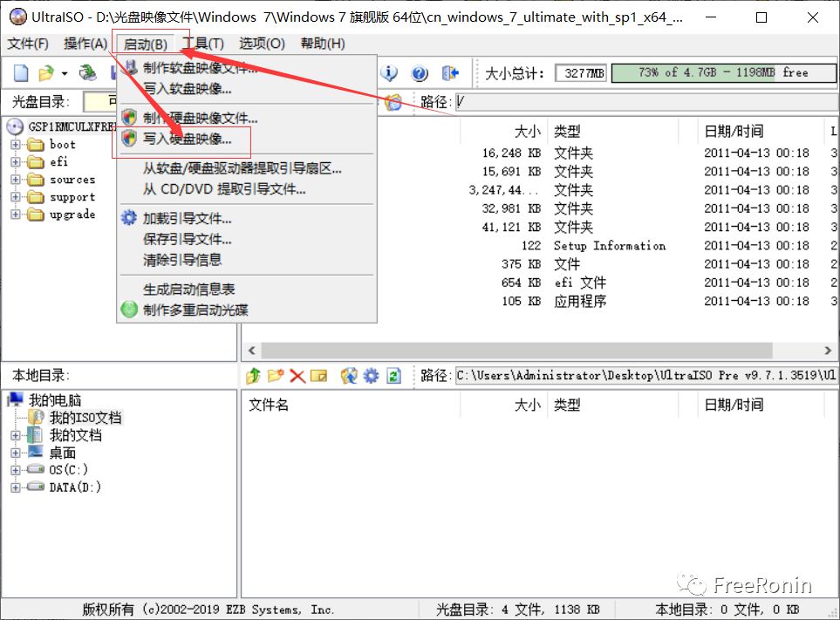Click gear icon beside 加载引导文件
The height and width of the screenshot is (620, 840).
tap(128, 217)
